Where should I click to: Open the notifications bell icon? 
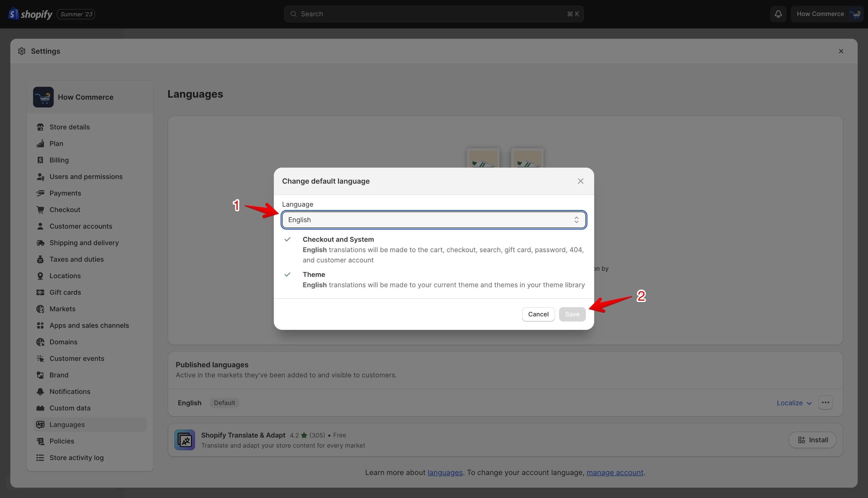[x=778, y=14]
